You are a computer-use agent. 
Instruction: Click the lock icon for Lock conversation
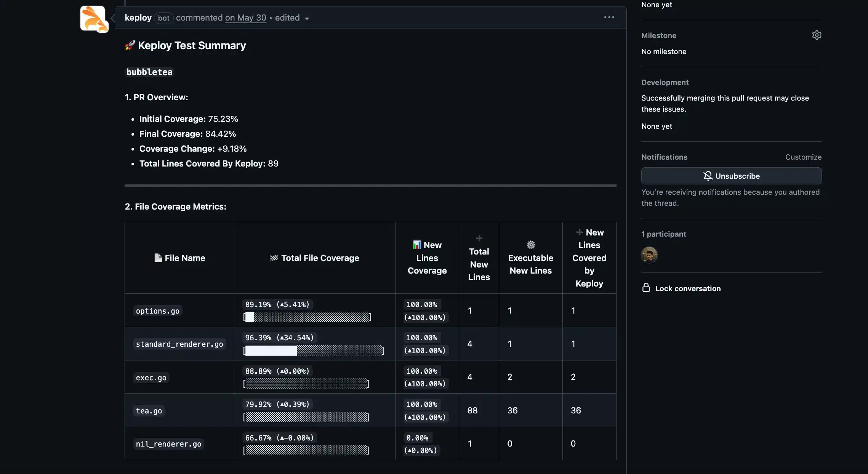tap(646, 288)
